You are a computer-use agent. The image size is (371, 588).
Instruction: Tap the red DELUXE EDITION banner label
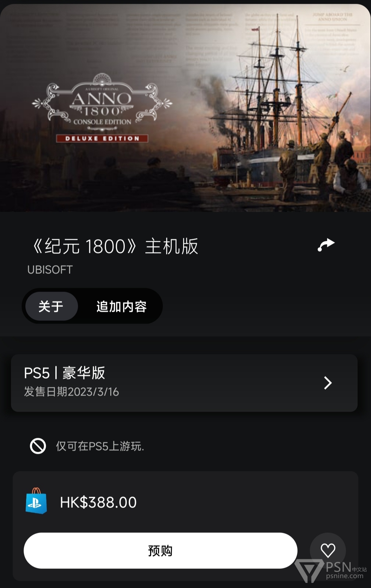(x=102, y=138)
